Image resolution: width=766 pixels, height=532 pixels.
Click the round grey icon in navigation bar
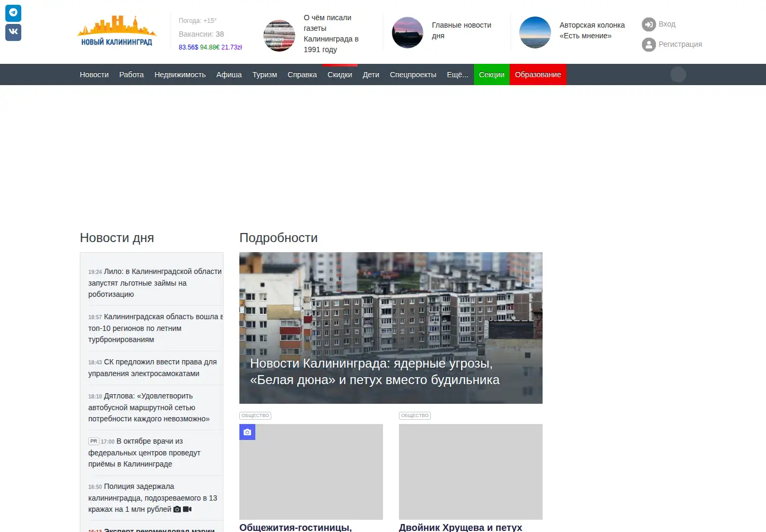pyautogui.click(x=678, y=74)
